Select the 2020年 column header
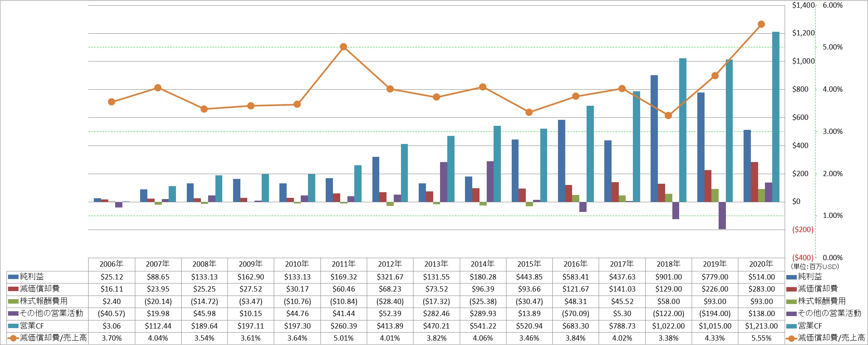868x345 pixels. [761, 264]
